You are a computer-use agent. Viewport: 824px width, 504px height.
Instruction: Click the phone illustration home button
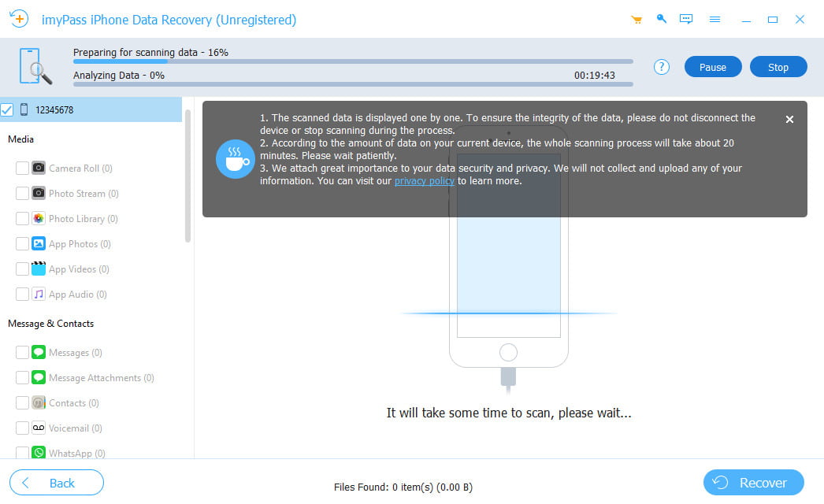pos(508,352)
